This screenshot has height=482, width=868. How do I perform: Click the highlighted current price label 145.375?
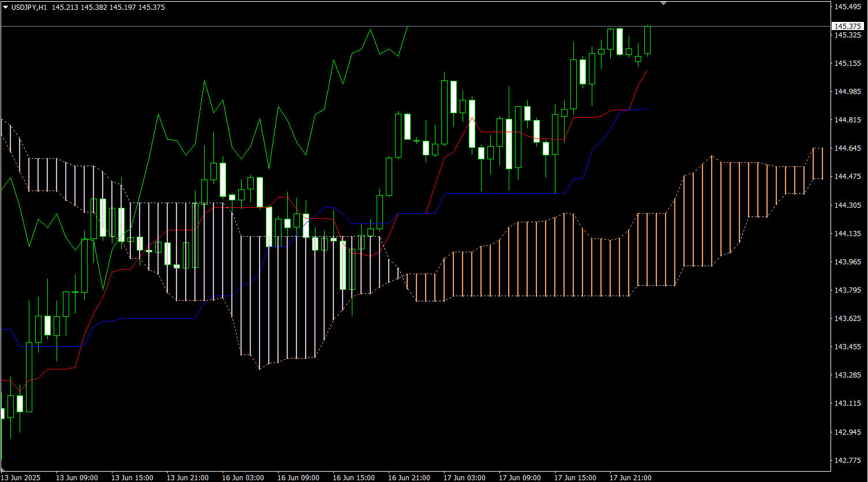point(848,27)
